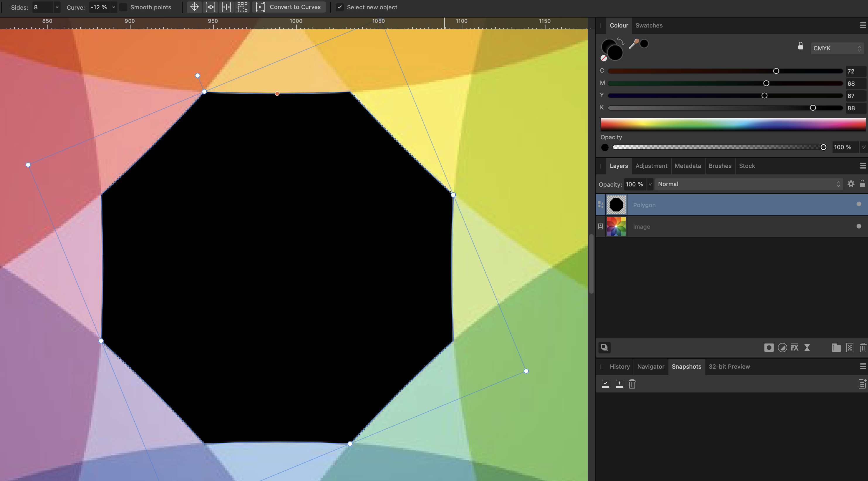This screenshot has height=481, width=868.
Task: Add live filter hourglass icon
Action: click(807, 348)
